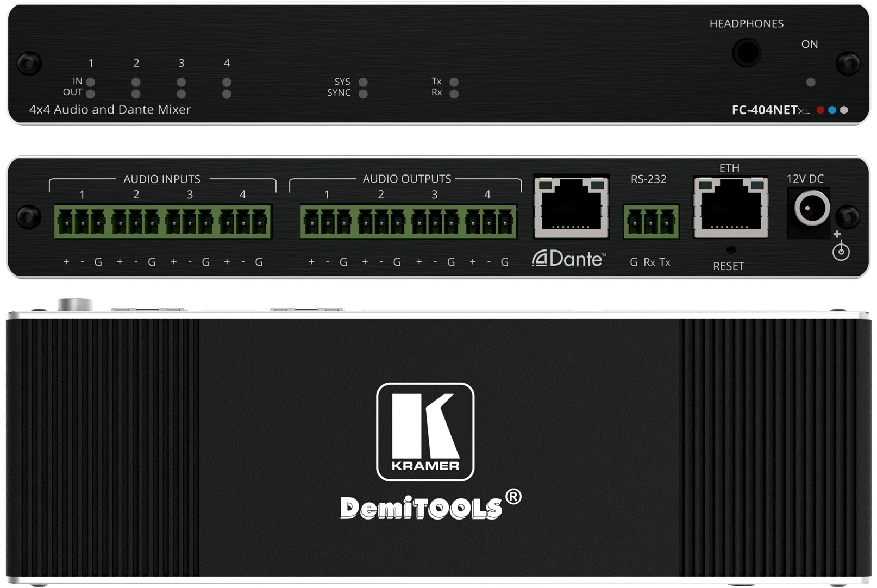Click the right screw on the front panel

point(848,64)
